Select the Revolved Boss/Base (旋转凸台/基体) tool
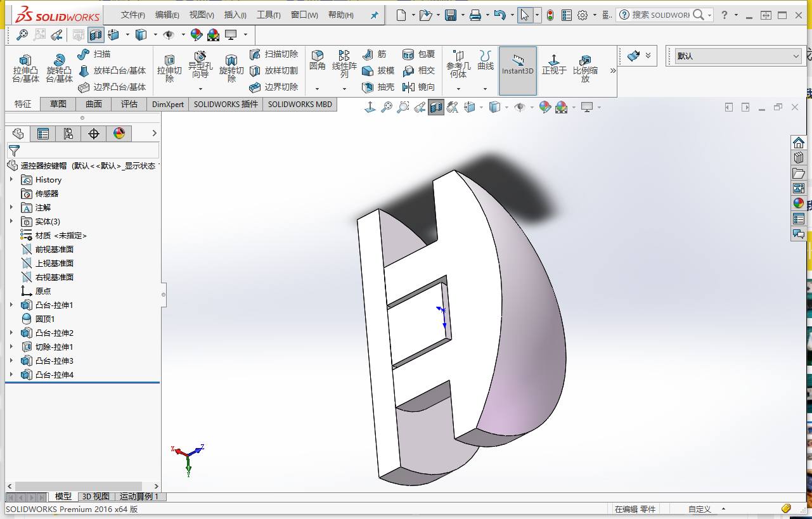812x519 pixels. (59, 68)
